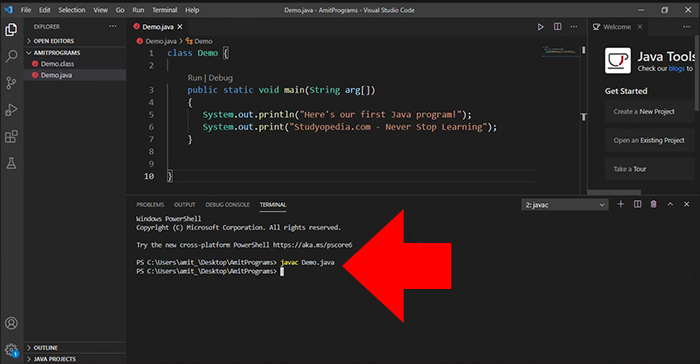Open Demo.java in the explorer
Viewport: 700px width, 364px height.
pyautogui.click(x=75, y=75)
